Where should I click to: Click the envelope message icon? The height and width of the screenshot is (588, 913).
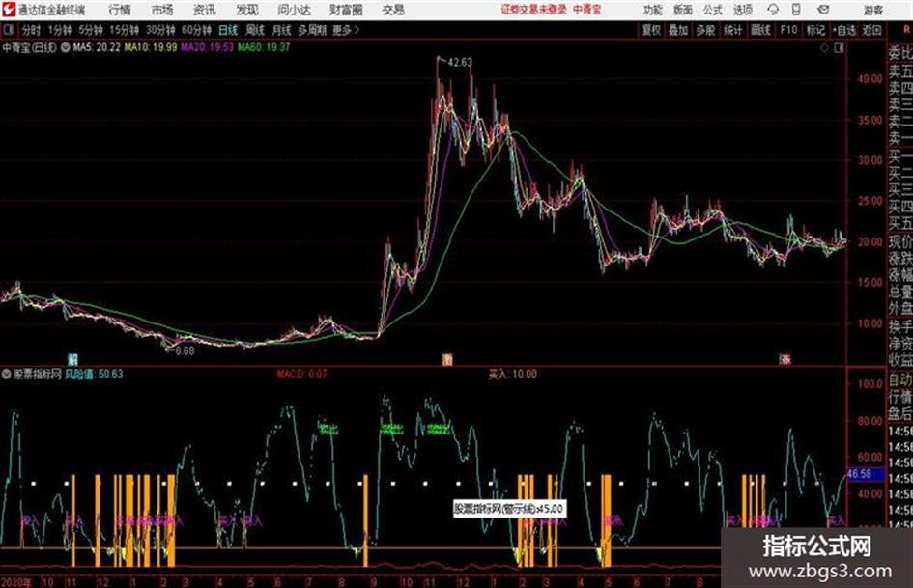(x=823, y=10)
